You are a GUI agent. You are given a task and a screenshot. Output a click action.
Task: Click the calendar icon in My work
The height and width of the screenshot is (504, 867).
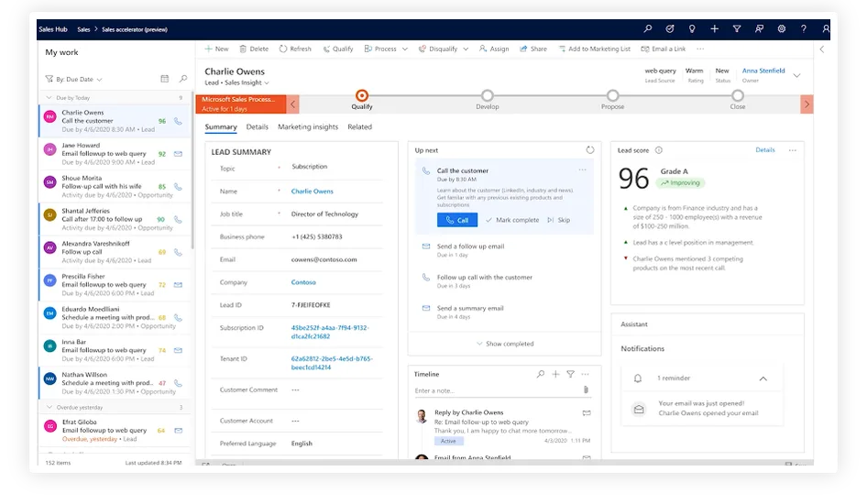[x=165, y=79]
